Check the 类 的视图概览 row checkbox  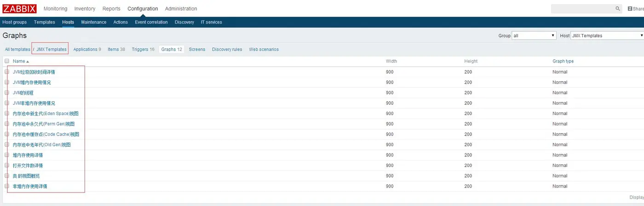pyautogui.click(x=7, y=176)
